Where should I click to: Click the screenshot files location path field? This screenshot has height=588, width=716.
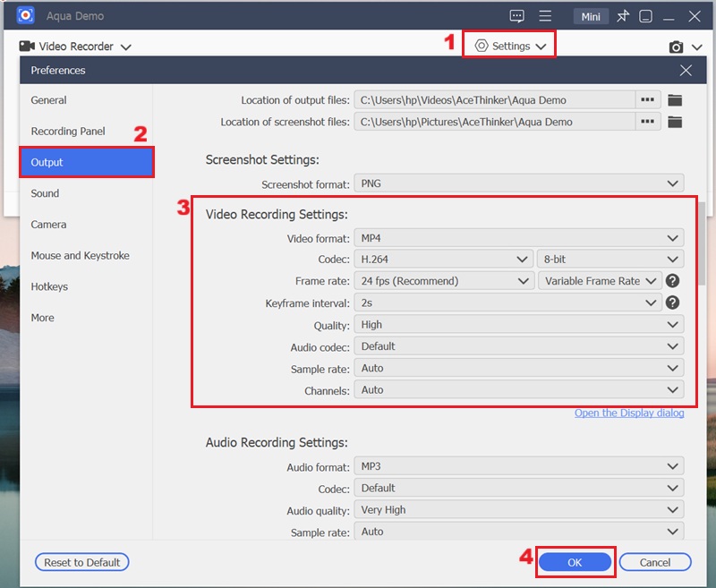pos(501,123)
